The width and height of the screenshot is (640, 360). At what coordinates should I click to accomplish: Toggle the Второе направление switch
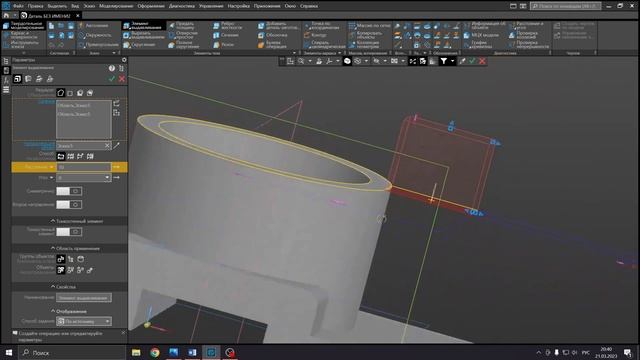tap(69, 204)
